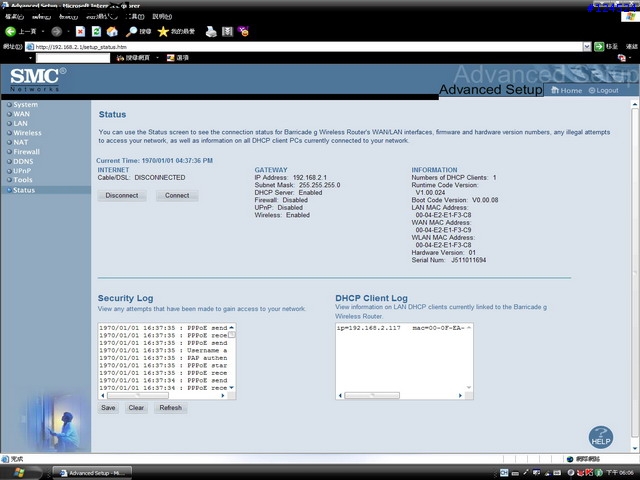
Task: Click the green circular tray icon
Action: coord(599,473)
